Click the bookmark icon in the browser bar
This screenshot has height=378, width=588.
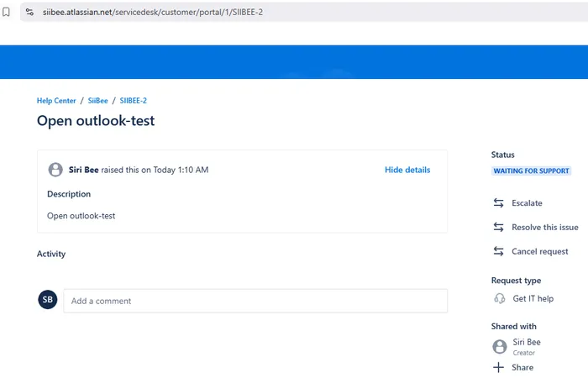(x=7, y=12)
